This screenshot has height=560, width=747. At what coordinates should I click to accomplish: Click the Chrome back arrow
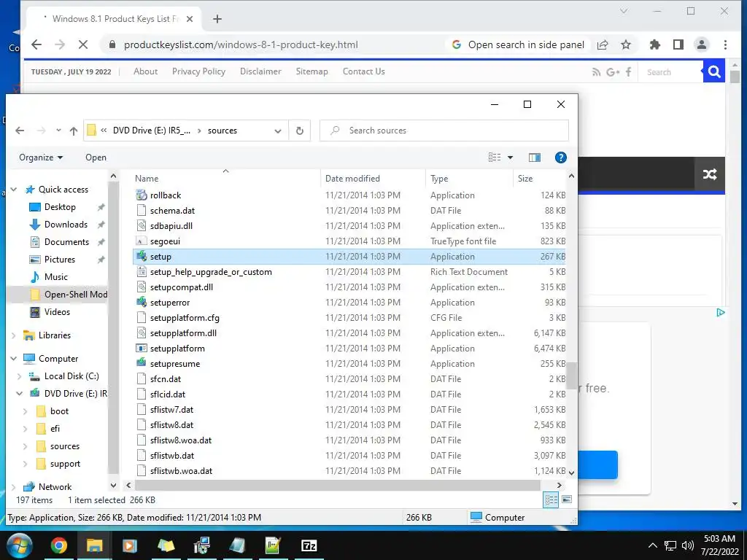point(36,44)
